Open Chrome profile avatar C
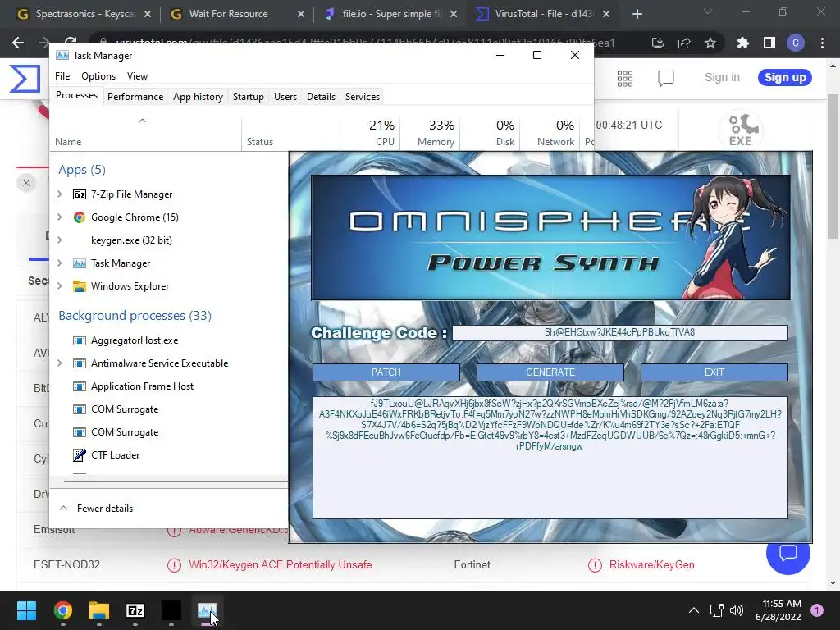Viewport: 840px width, 630px height. click(x=796, y=43)
